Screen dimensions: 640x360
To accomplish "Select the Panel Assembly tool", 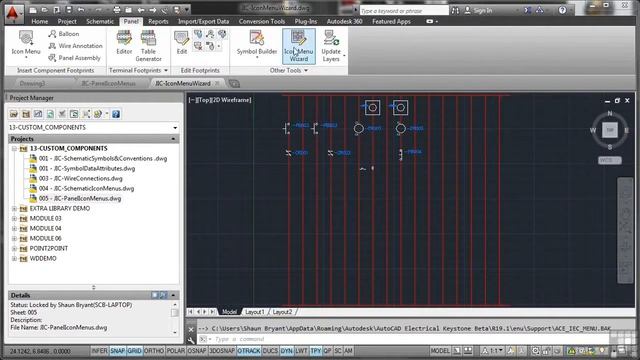I will [x=74, y=58].
